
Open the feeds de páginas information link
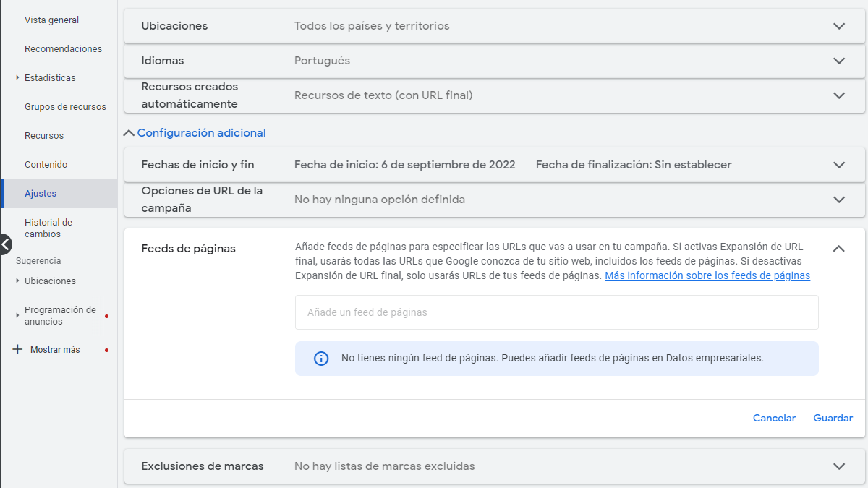(x=707, y=275)
